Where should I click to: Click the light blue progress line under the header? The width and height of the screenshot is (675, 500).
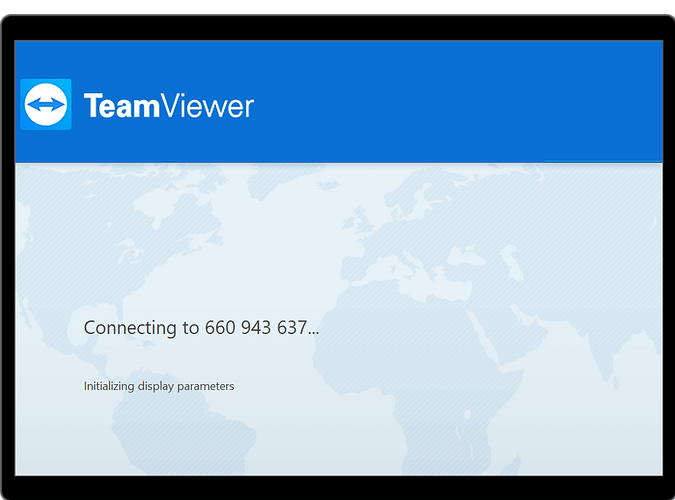pyautogui.click(x=603, y=162)
